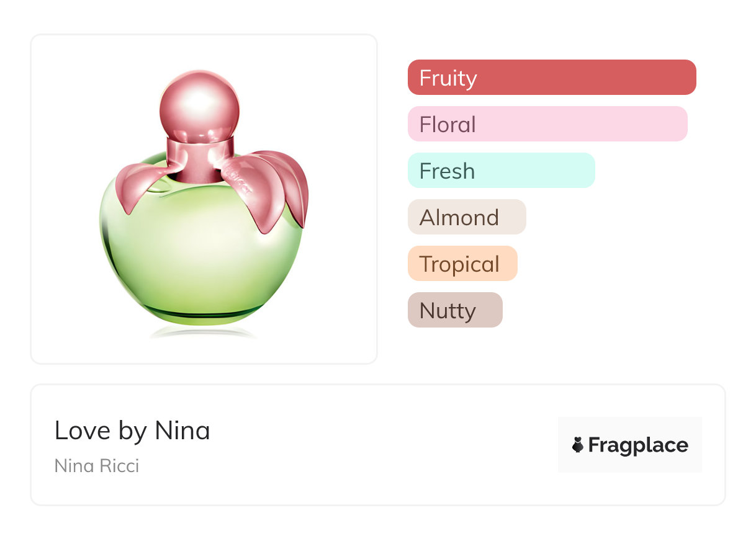Click the Fragplace perfume bottle logo icon

tap(578, 445)
